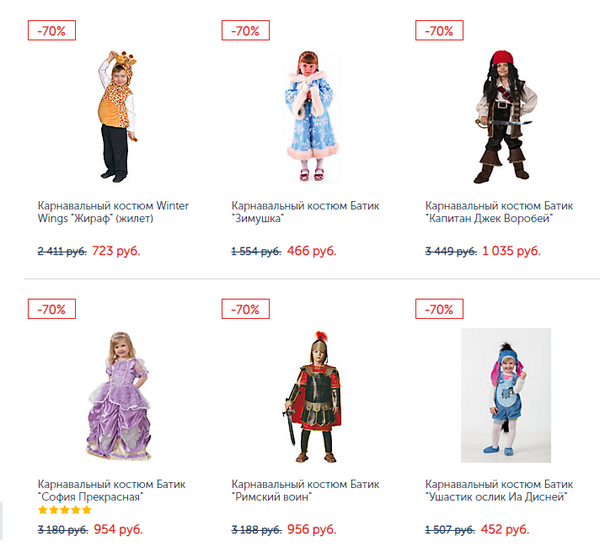The image size is (600, 557).
Task: Open the "Ушастик ослик Иа Дисней" title
Action: [x=498, y=490]
